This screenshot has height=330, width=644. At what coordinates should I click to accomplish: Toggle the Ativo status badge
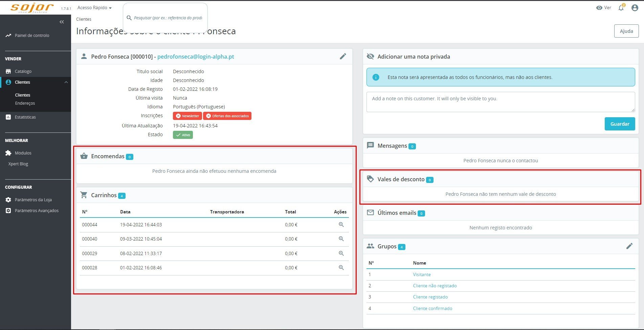tap(183, 135)
